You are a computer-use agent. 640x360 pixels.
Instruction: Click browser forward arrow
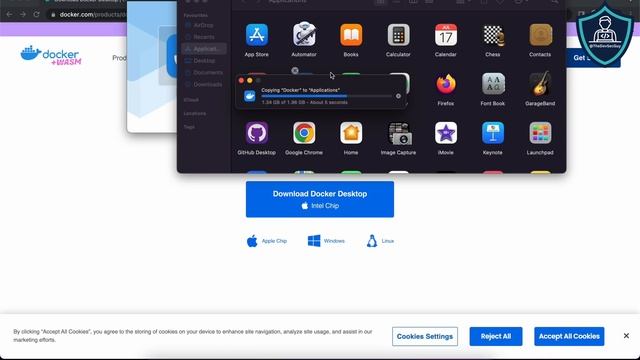23,14
